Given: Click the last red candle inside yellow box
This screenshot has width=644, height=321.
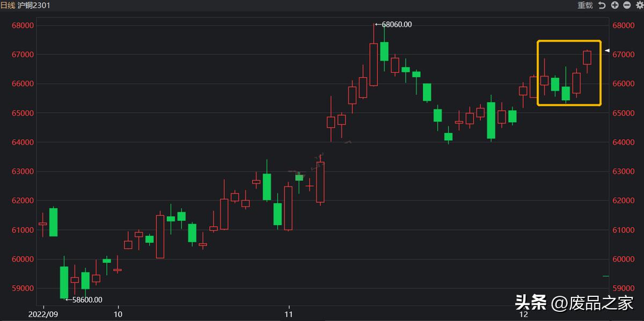Looking at the screenshot, I should 587,57.
